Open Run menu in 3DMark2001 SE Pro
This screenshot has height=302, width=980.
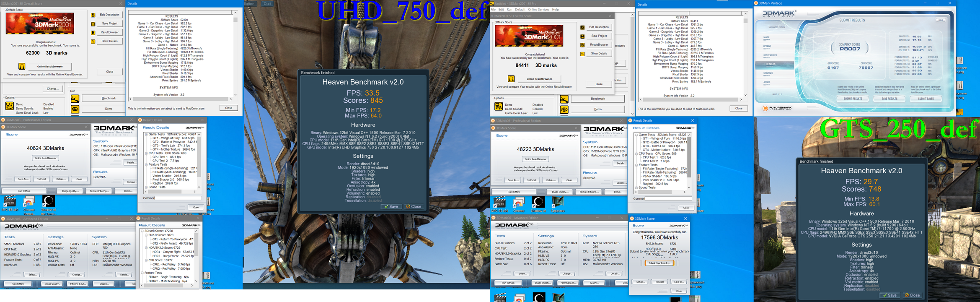tap(509, 10)
